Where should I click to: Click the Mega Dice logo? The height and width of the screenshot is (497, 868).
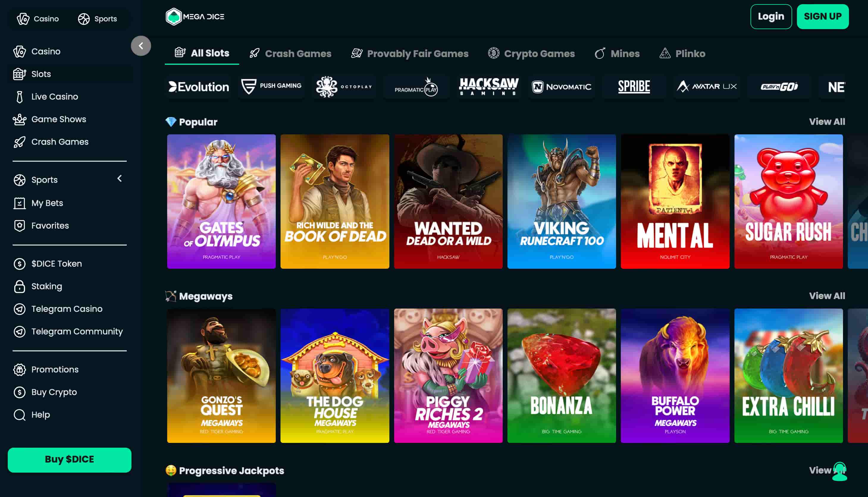pyautogui.click(x=195, y=16)
